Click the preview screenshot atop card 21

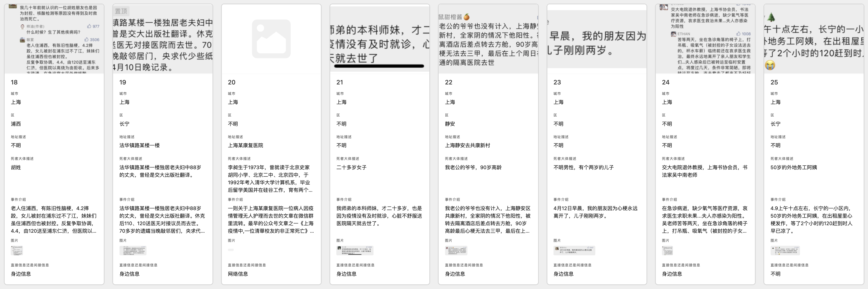380,37
